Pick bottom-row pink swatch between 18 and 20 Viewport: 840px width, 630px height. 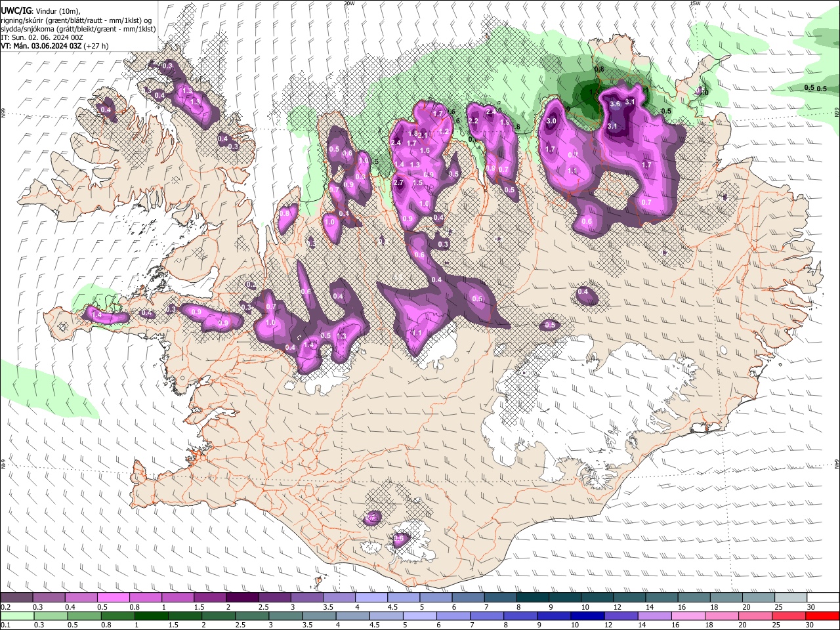(x=722, y=616)
